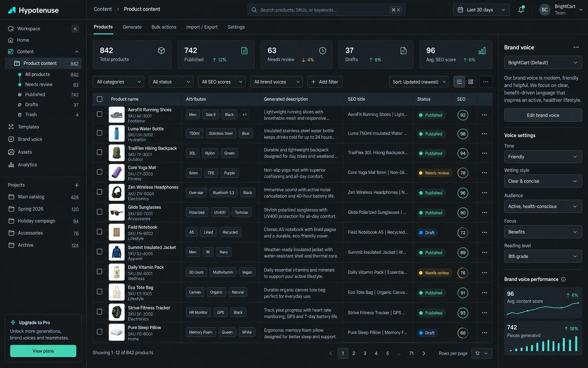The height and width of the screenshot is (368, 588).
Task: Open the Import / Export tab
Action: pyautogui.click(x=202, y=27)
